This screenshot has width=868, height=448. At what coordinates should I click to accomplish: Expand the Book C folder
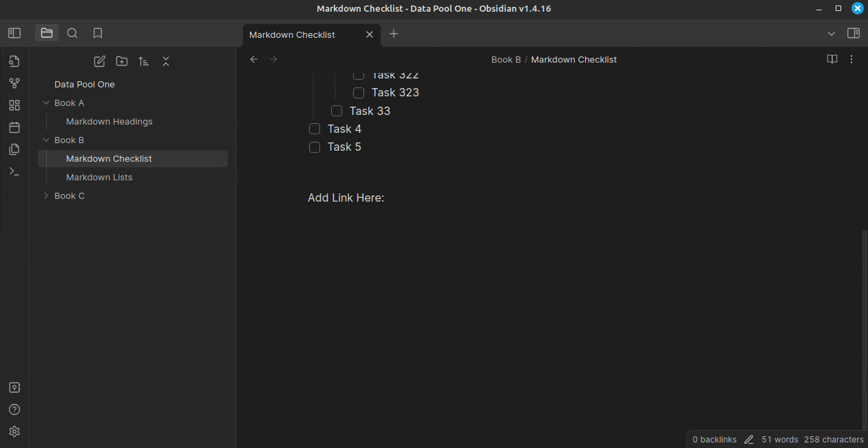coord(46,195)
